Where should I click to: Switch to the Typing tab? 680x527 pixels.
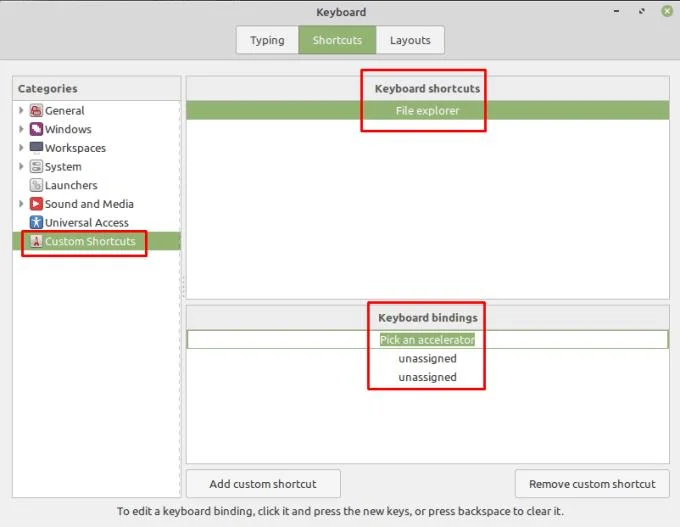(267, 40)
